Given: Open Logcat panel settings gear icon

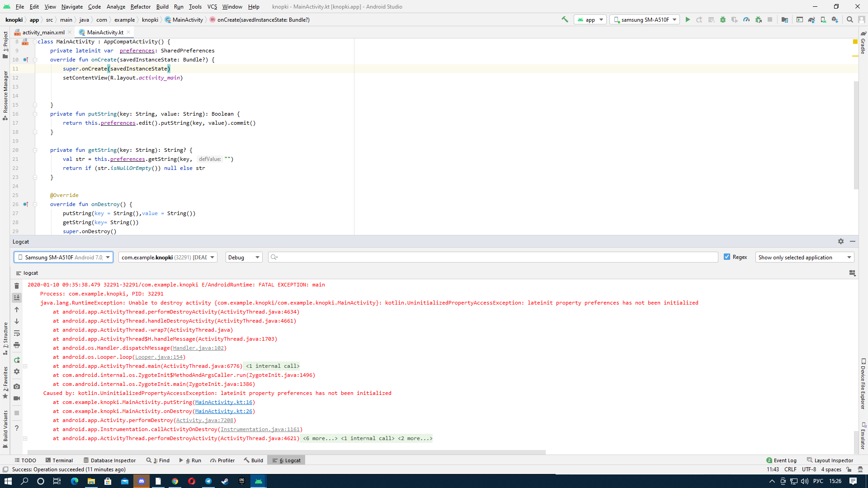Looking at the screenshot, I should [x=841, y=241].
